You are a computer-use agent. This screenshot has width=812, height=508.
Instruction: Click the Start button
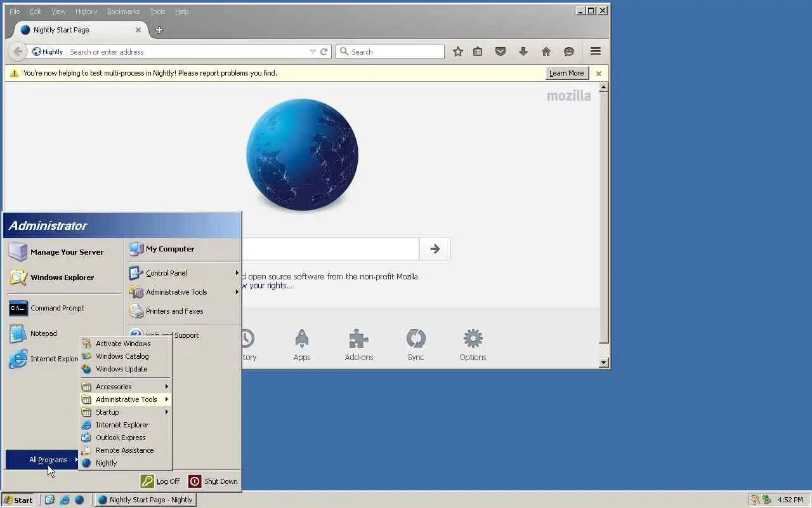(x=18, y=500)
